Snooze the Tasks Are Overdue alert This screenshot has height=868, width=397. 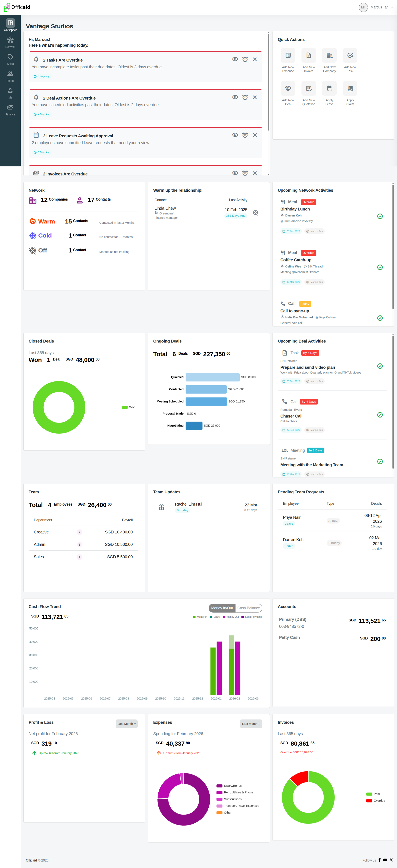245,59
